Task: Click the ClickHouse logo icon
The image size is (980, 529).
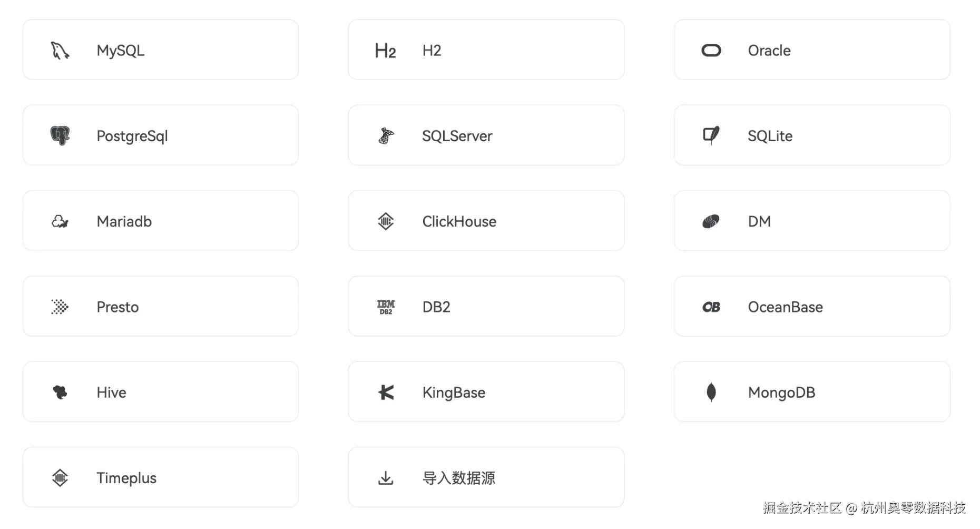Action: (386, 221)
